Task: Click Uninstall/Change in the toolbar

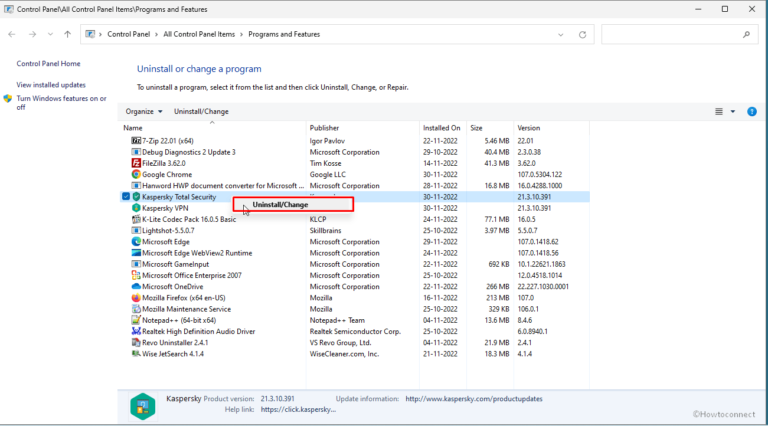Action: (201, 112)
